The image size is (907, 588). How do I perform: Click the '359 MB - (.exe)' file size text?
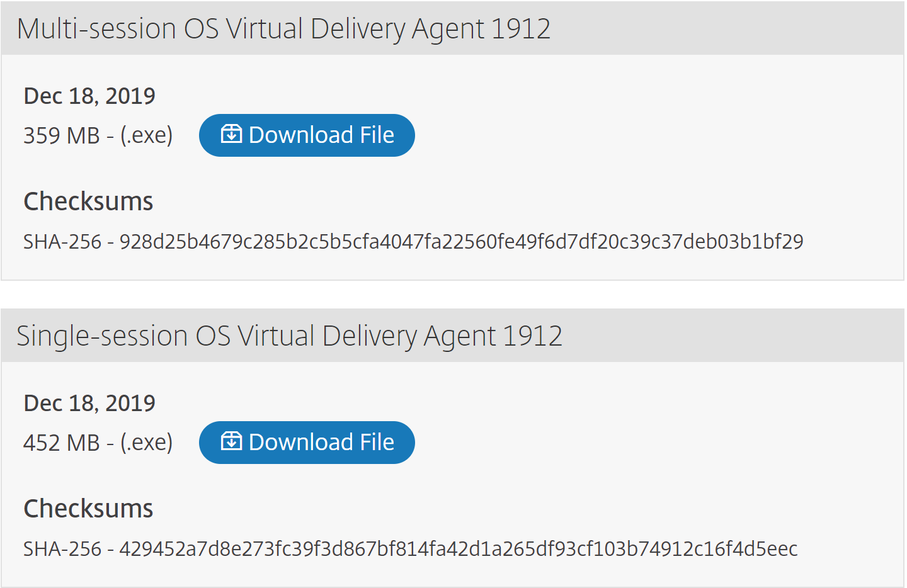pyautogui.click(x=98, y=134)
